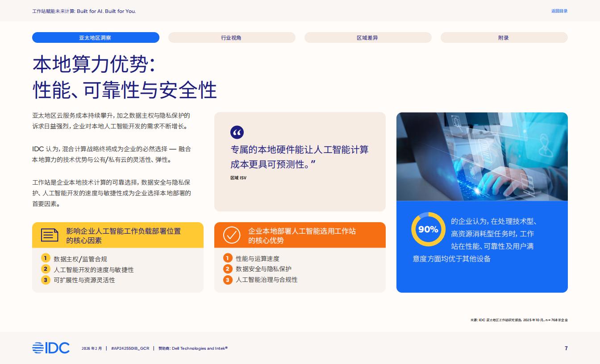Viewport: 600px width, 364px height.
Task: Click the orange checkmark circle icon
Action: point(232,235)
